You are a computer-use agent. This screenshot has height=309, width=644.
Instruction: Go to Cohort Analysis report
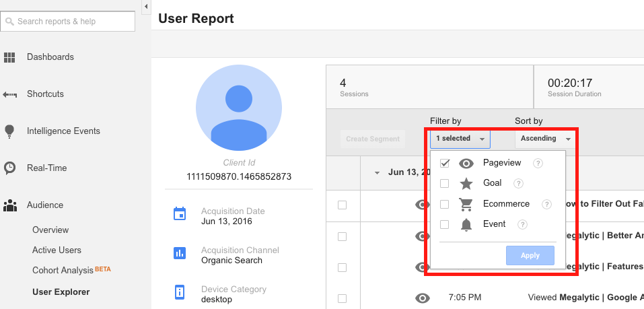point(63,271)
